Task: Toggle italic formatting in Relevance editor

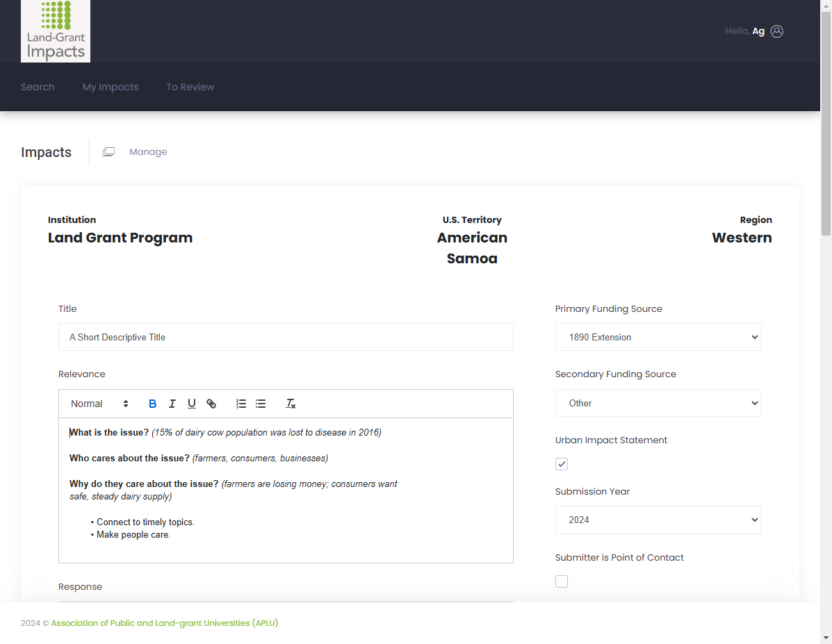Action: 172,404
